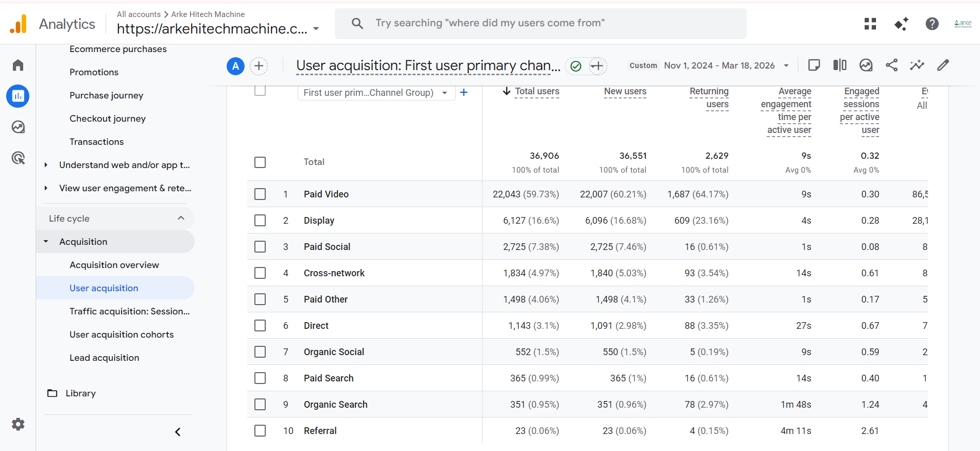The height and width of the screenshot is (451, 980).
Task: Open the Library folder icon
Action: tap(53, 393)
